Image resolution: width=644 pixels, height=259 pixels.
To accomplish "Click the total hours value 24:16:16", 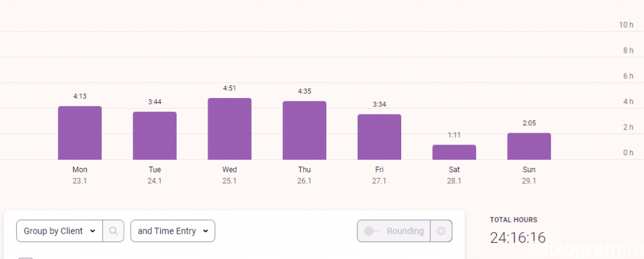I will 518,238.
